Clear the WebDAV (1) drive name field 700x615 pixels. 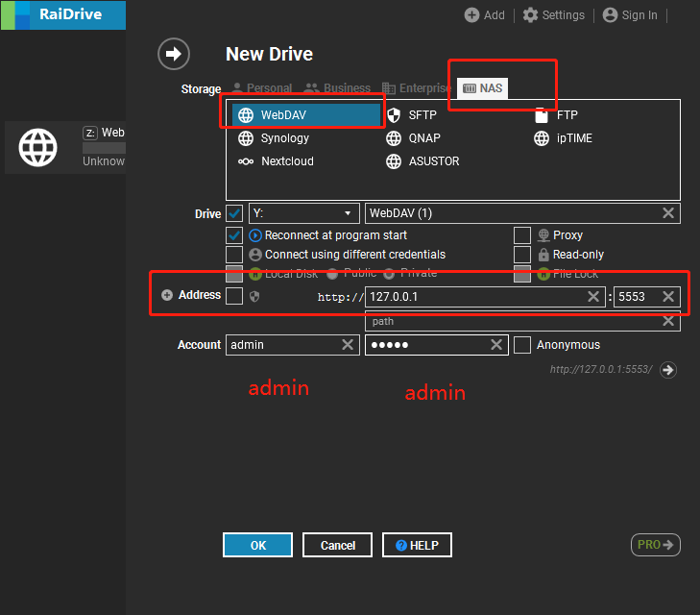668,213
